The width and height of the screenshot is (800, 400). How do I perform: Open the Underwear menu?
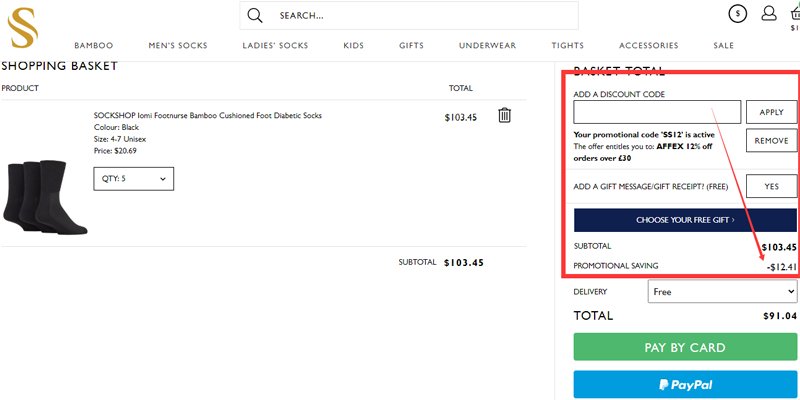pos(487,45)
